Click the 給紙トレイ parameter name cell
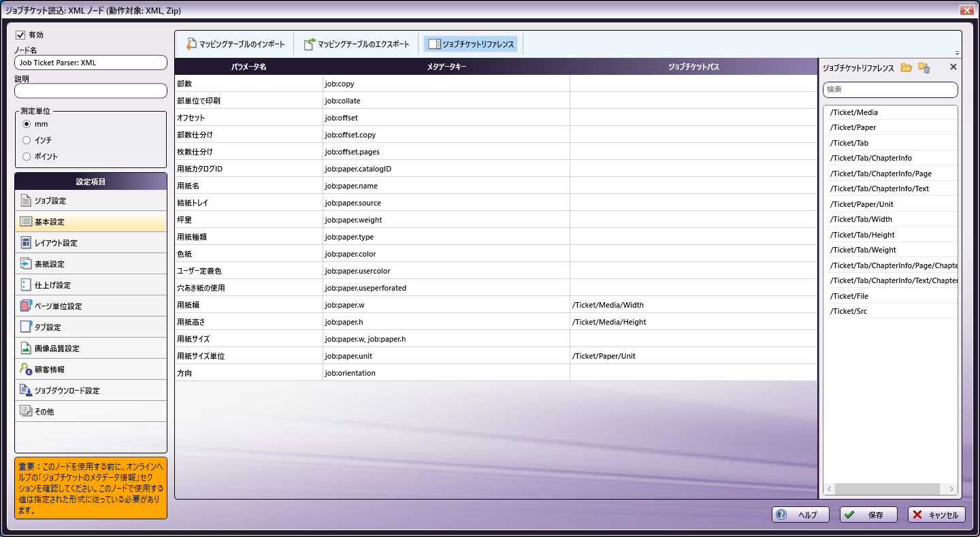Image resolution: width=980 pixels, height=537 pixels. (249, 203)
